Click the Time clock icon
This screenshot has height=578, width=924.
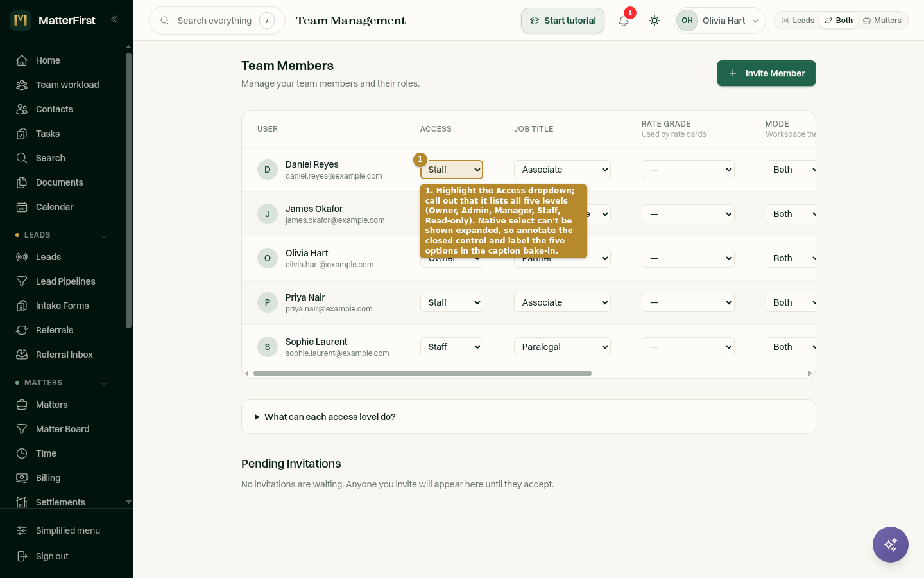coord(22,453)
